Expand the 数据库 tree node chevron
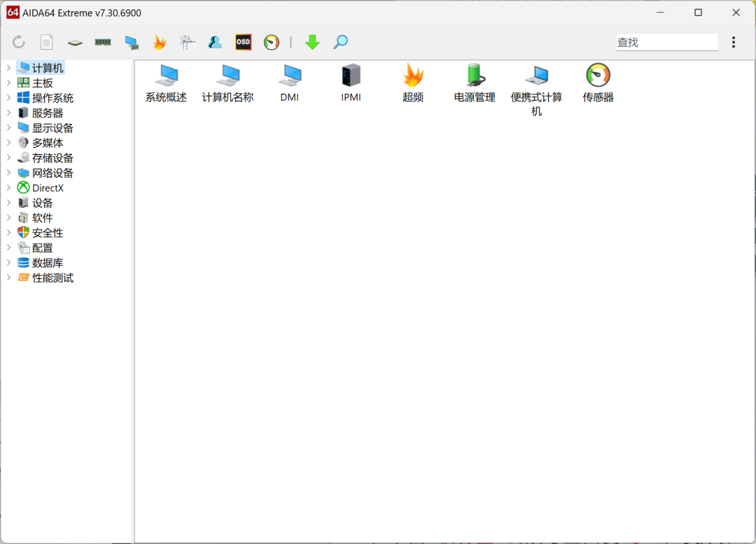The width and height of the screenshot is (756, 544). [8, 263]
